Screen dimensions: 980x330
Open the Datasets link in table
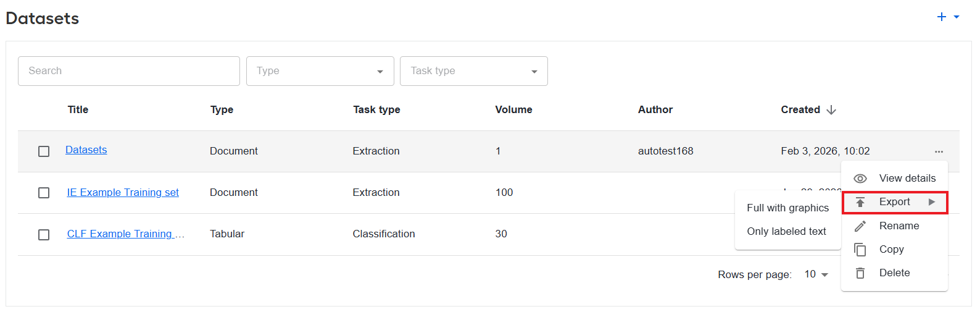coord(86,150)
